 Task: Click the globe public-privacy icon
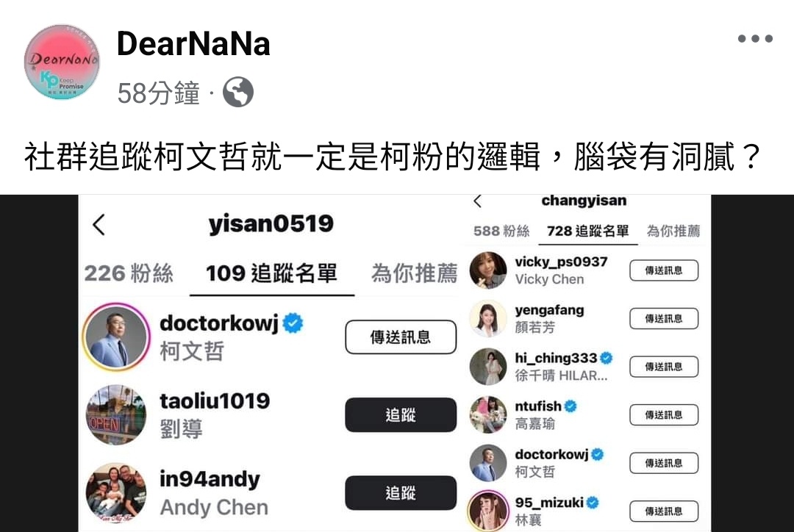click(x=238, y=92)
